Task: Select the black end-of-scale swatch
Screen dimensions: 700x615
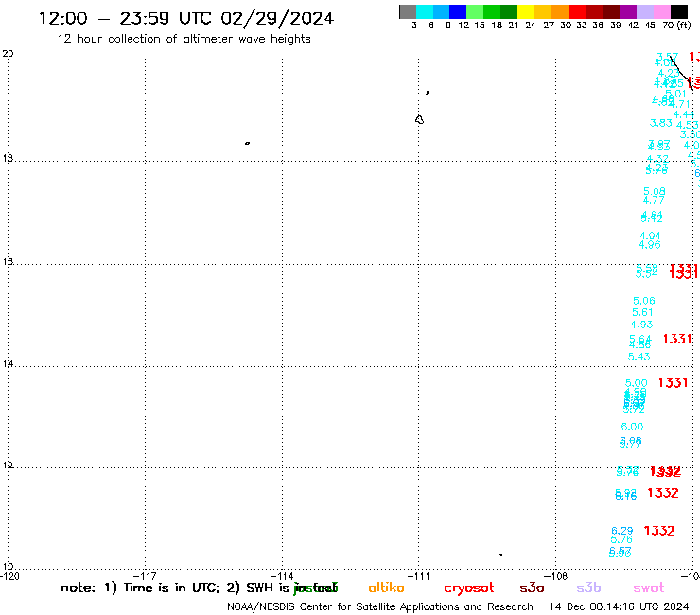Action: (678, 11)
